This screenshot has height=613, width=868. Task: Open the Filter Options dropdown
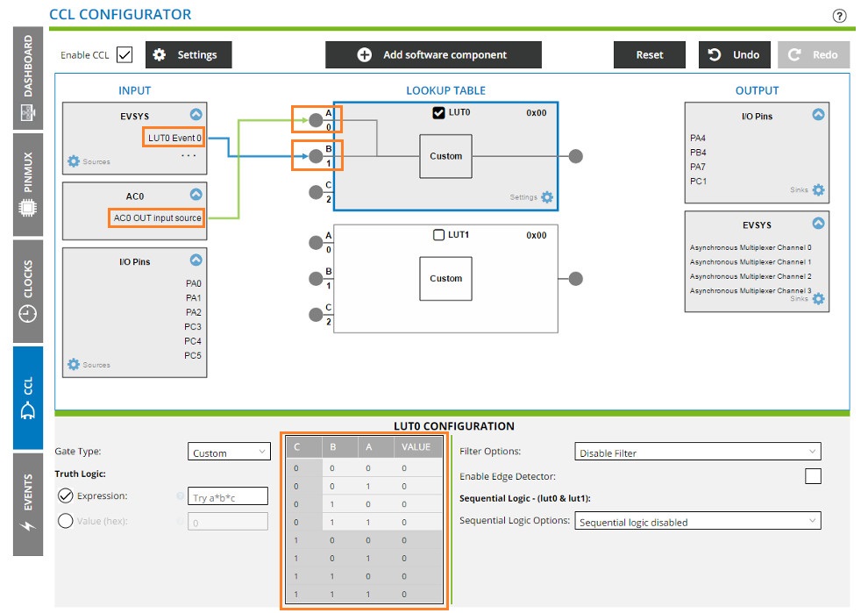697,452
